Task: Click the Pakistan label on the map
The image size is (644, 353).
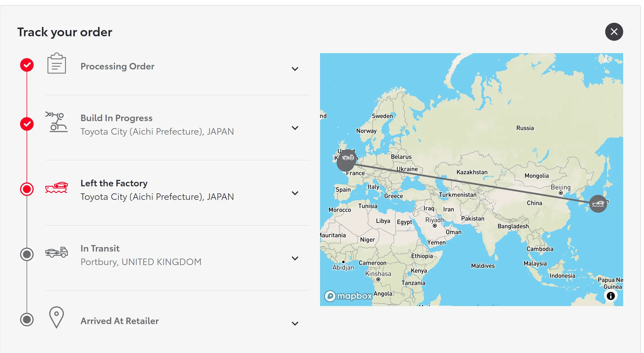Action: coord(473,218)
